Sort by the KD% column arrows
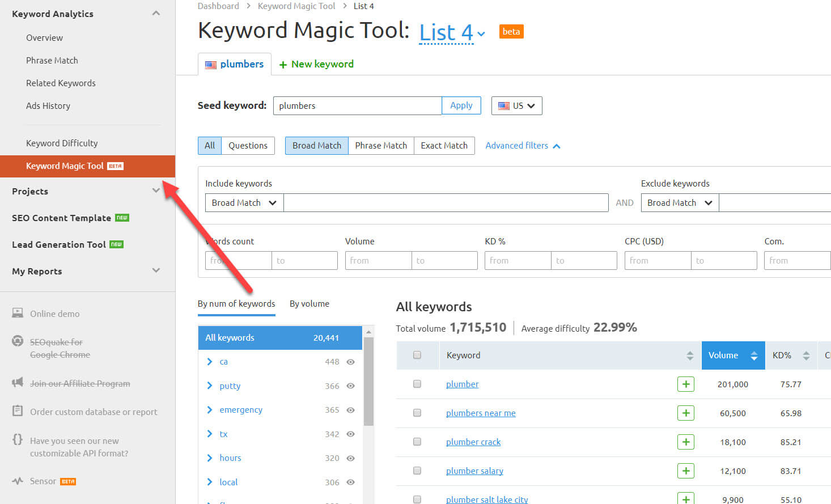Viewport: 831px width, 504px height. [806, 355]
